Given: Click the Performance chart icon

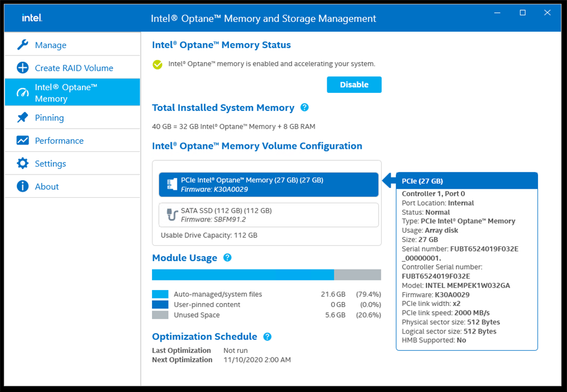Looking at the screenshot, I should tap(23, 140).
